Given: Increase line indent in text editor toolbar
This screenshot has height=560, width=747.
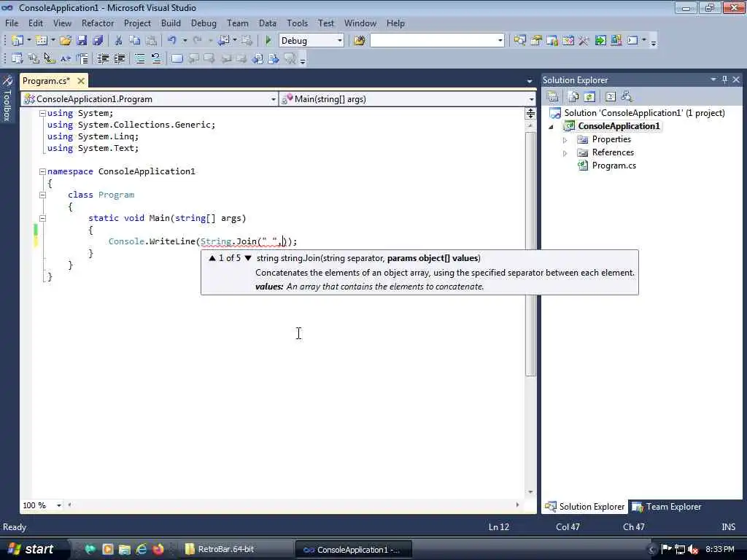Looking at the screenshot, I should pyautogui.click(x=119, y=58).
